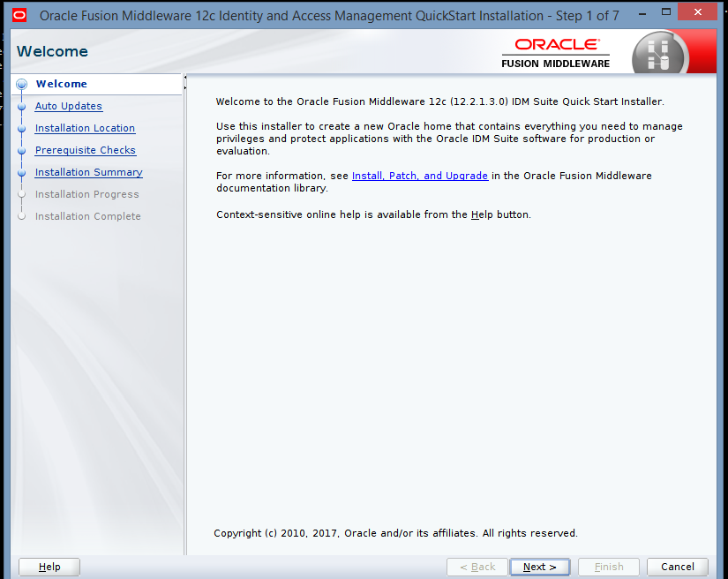Image resolution: width=728 pixels, height=579 pixels.
Task: Click the Oracle icon in title bar
Action: pyautogui.click(x=19, y=15)
